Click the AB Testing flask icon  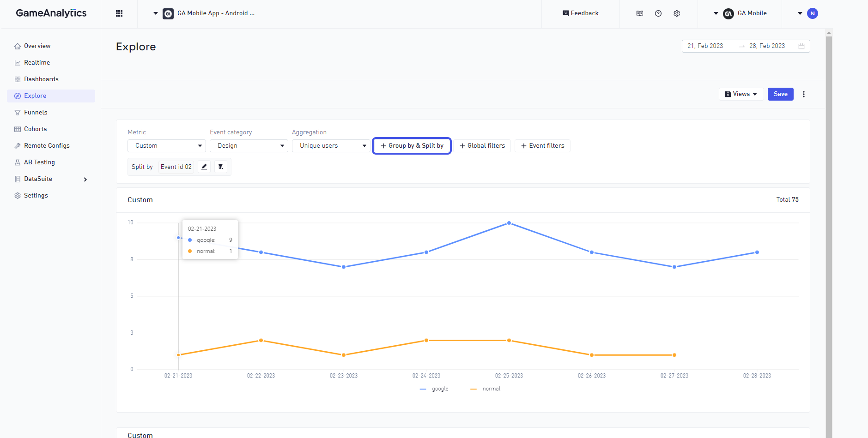click(x=18, y=162)
